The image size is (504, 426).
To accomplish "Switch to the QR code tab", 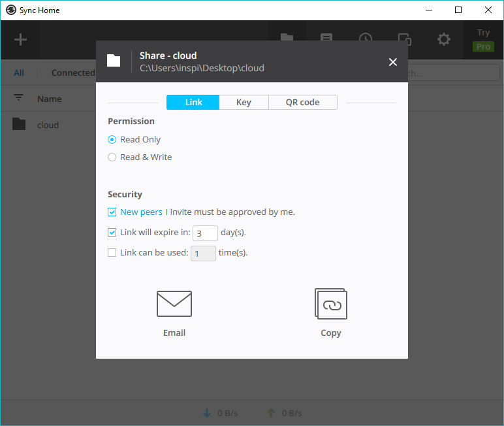I will [303, 103].
